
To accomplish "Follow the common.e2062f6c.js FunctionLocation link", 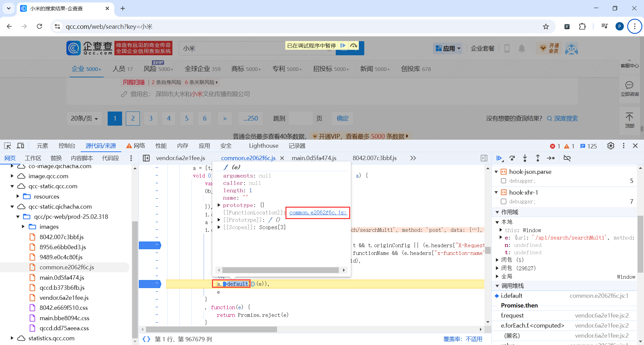I will coord(318,213).
